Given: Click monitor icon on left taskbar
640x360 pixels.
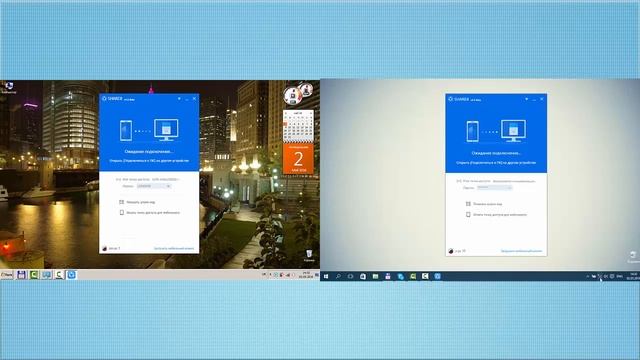Looking at the screenshot, I should (47, 275).
